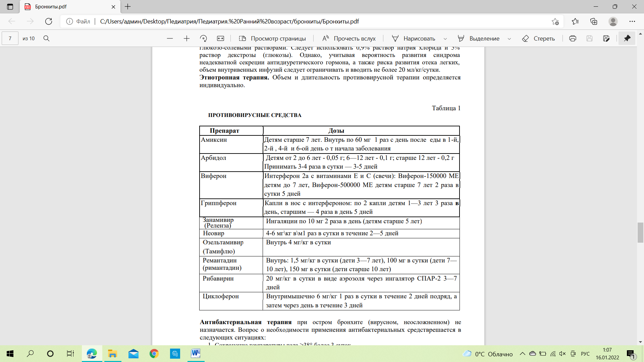This screenshot has height=362, width=644.
Task: Open the tab actions menu icon
Action: (10, 7)
